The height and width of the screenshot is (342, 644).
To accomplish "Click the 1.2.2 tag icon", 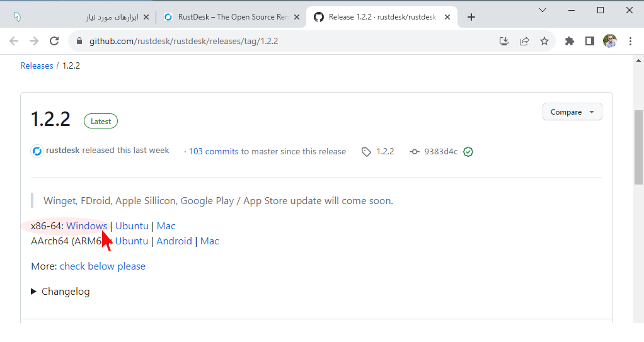I will click(x=366, y=152).
